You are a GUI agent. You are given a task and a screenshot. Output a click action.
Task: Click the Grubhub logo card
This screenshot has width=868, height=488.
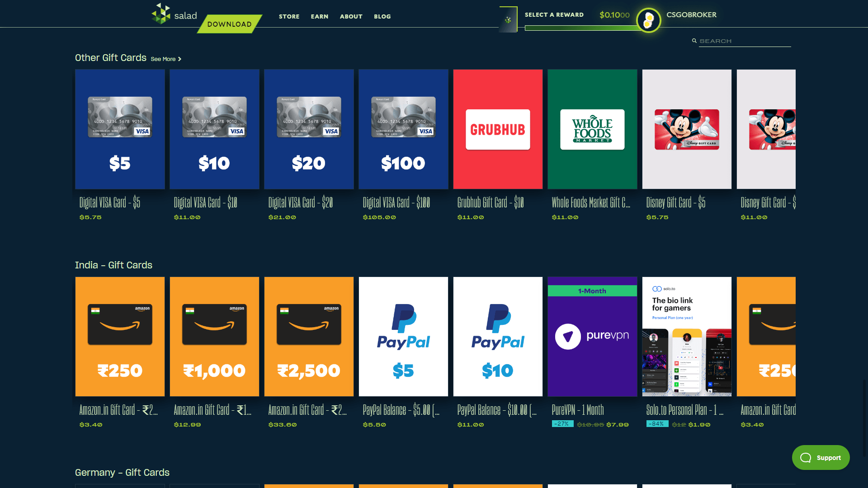coord(498,129)
